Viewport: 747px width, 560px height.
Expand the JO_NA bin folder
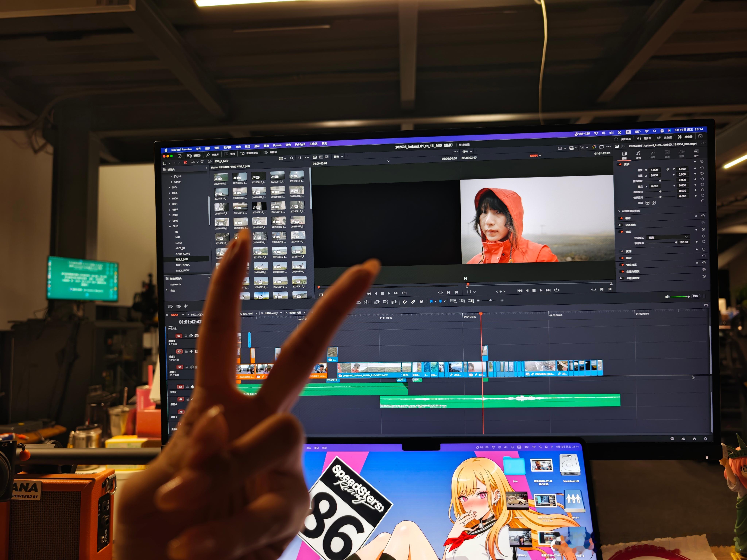[171, 176]
